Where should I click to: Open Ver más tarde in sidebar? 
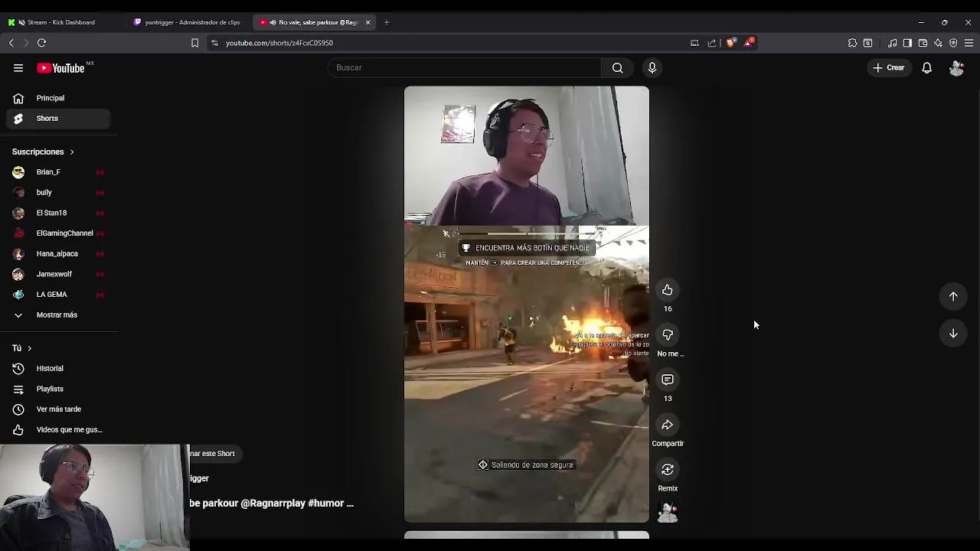tap(58, 409)
